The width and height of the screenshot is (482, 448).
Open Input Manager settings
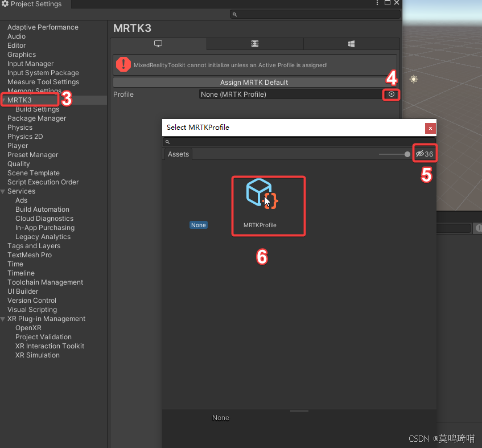(x=30, y=64)
